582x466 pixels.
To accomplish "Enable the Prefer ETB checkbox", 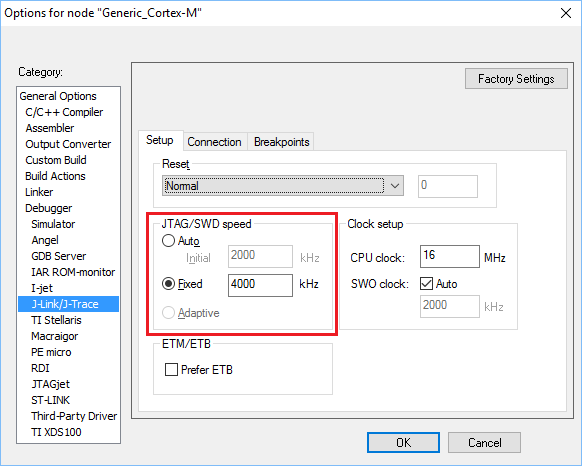I will coord(171,369).
